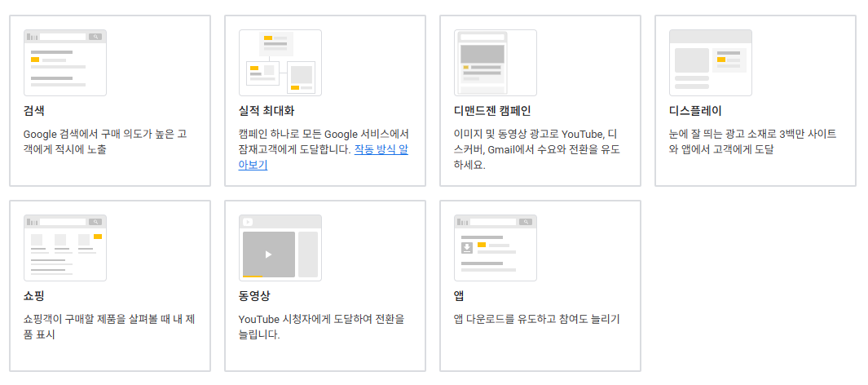The image size is (868, 385).
Task: Choose the 디스플레이 campaign type title
Action: point(695,111)
